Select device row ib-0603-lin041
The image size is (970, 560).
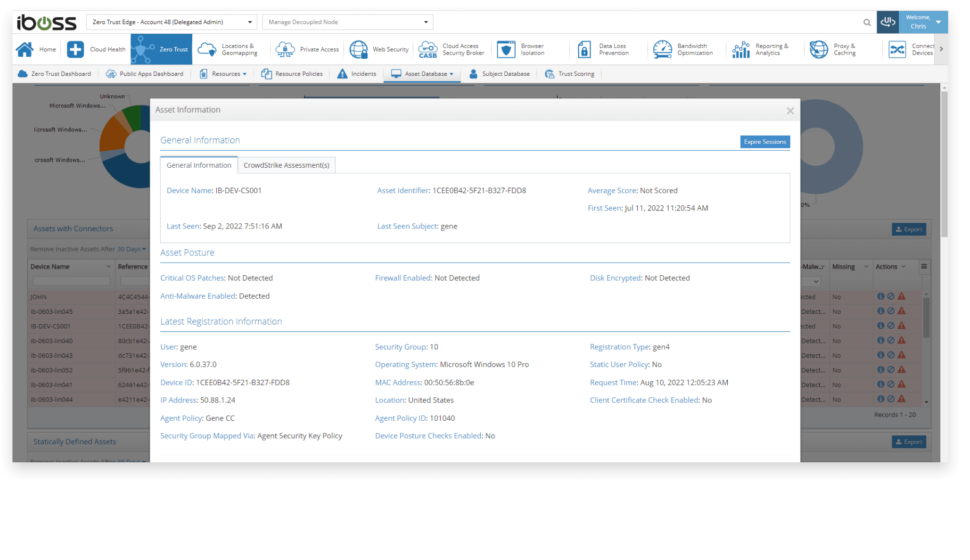51,384
